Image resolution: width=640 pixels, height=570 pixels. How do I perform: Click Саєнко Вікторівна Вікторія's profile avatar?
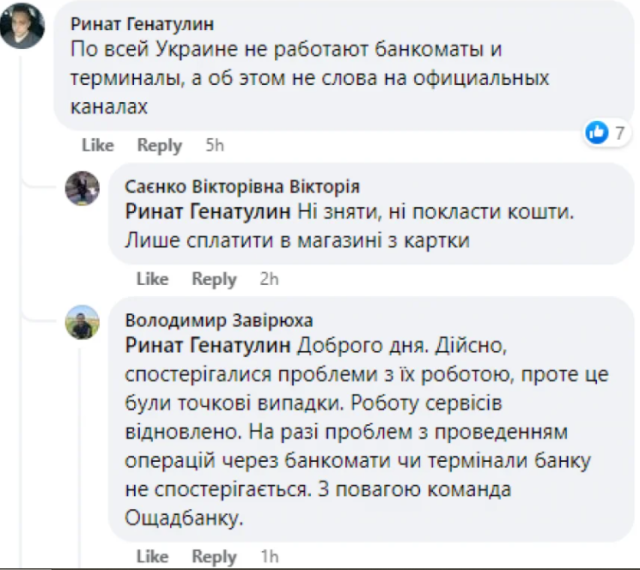82,188
